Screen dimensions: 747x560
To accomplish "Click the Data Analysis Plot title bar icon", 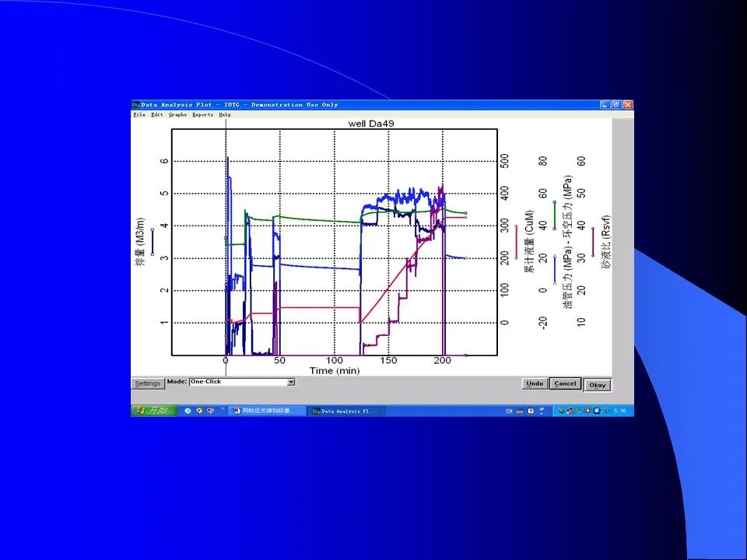I will click(x=135, y=105).
